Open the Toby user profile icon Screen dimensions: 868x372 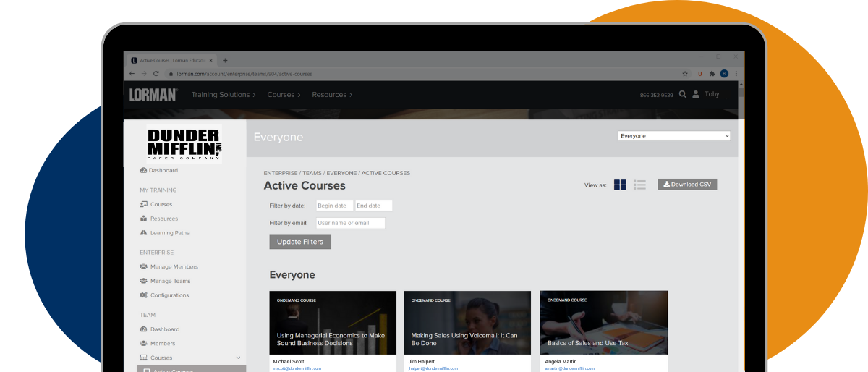696,94
